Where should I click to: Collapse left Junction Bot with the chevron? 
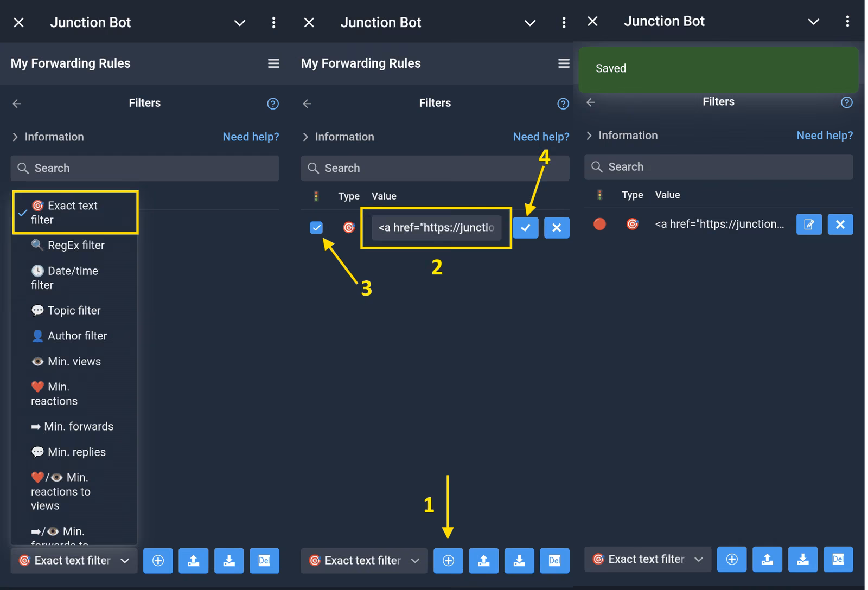coord(240,23)
